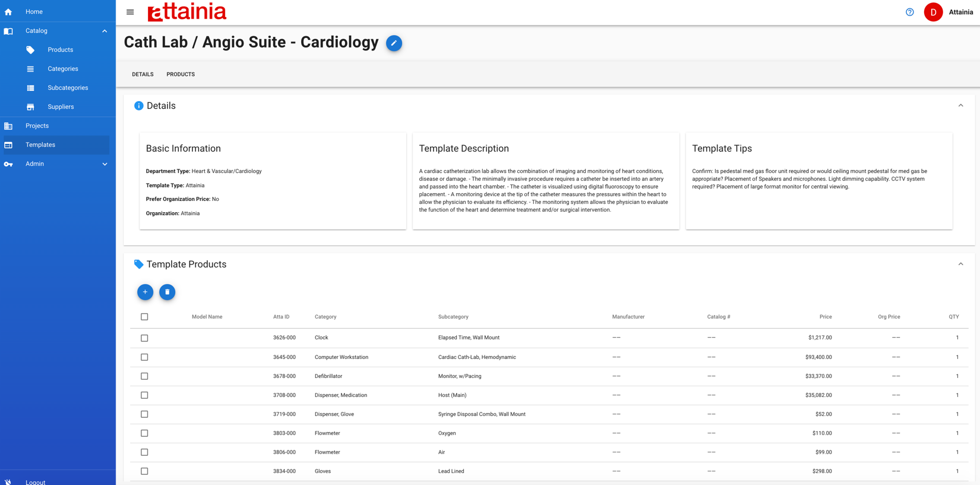Viewport: 980px width, 485px height.
Task: Collapse the Catalog sidebar section
Action: (105, 31)
